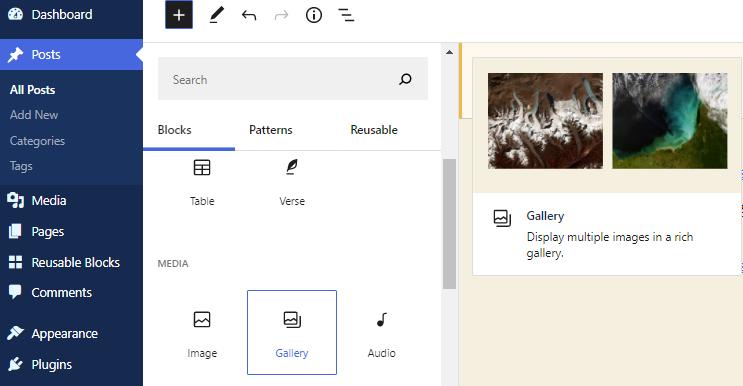Click the Reusable Blocks grid icon

click(x=15, y=262)
